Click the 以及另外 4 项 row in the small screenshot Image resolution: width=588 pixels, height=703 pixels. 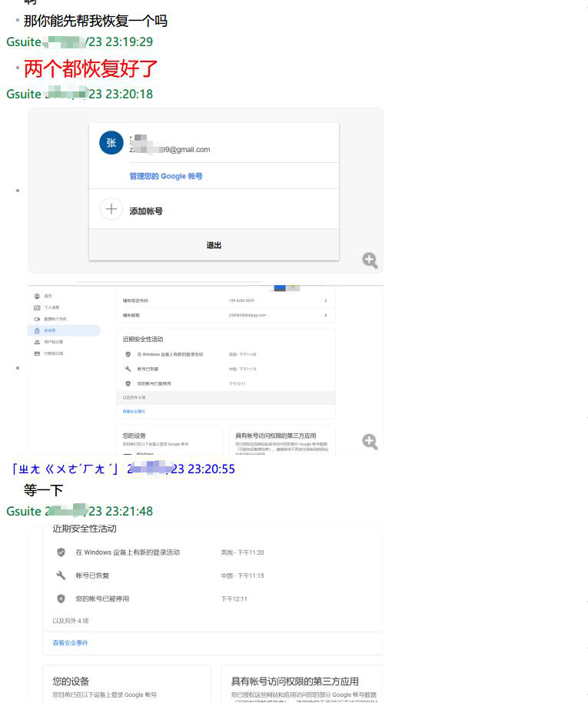(226, 398)
